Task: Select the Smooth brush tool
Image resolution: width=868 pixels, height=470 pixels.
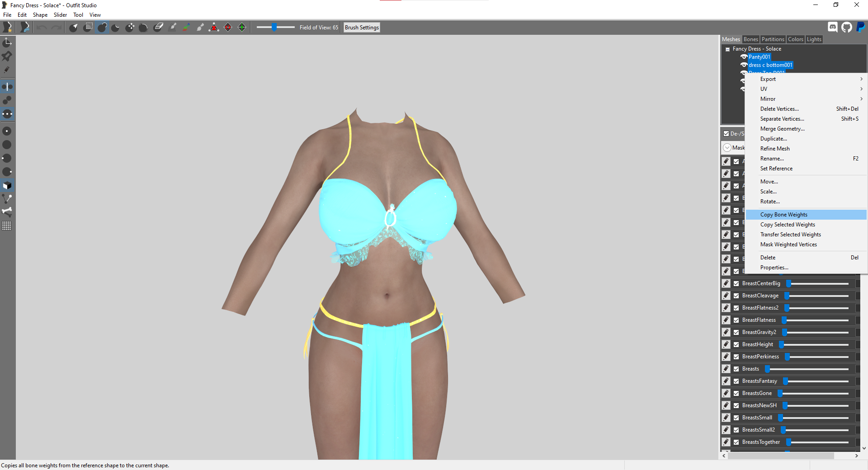Action: click(143, 28)
